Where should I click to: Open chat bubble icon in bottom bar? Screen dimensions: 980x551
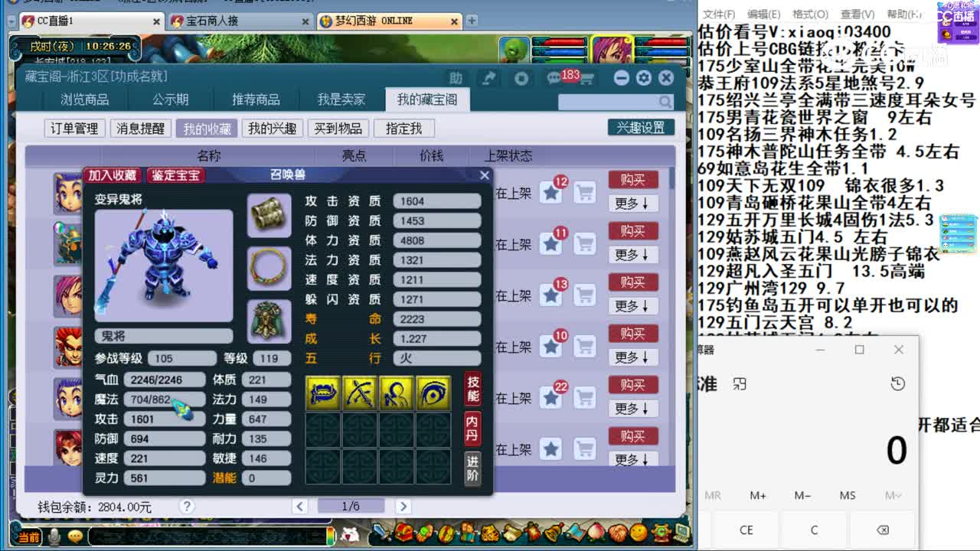pyautogui.click(x=75, y=536)
